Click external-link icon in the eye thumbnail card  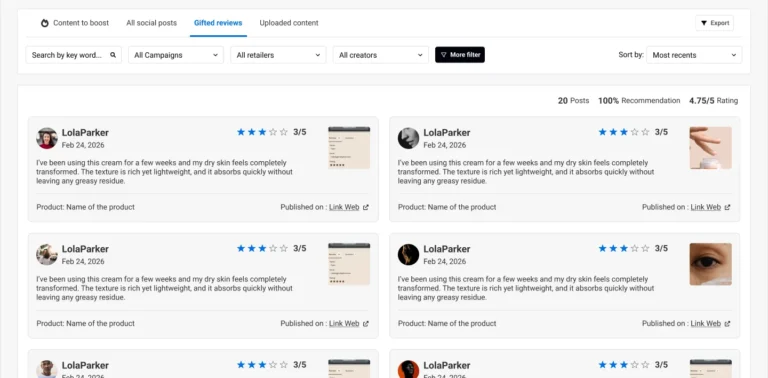(x=727, y=324)
